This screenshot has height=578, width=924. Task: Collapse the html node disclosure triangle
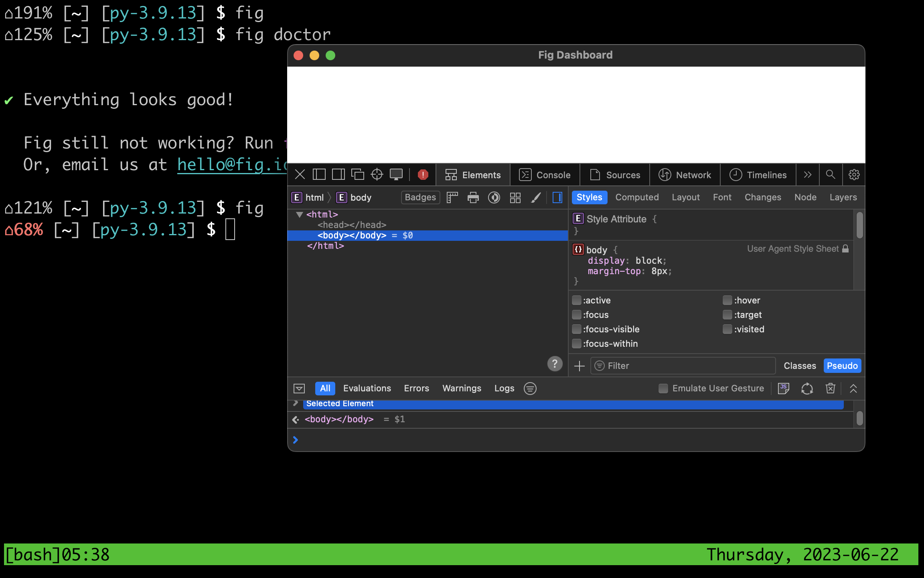pyautogui.click(x=299, y=214)
